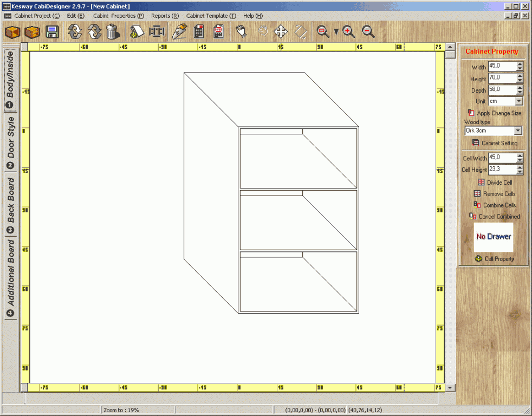532x416 pixels.
Task: Open Cabinet Setting
Action: coord(495,143)
